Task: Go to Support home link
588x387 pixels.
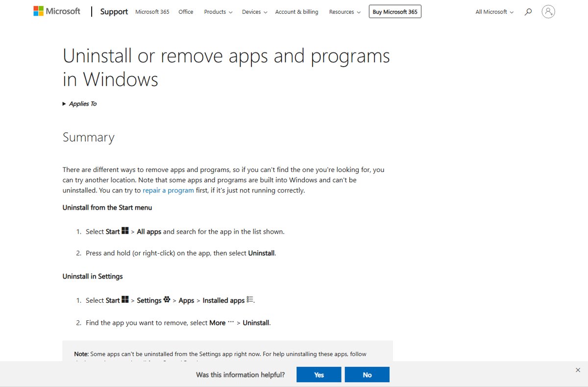Action: tap(114, 12)
